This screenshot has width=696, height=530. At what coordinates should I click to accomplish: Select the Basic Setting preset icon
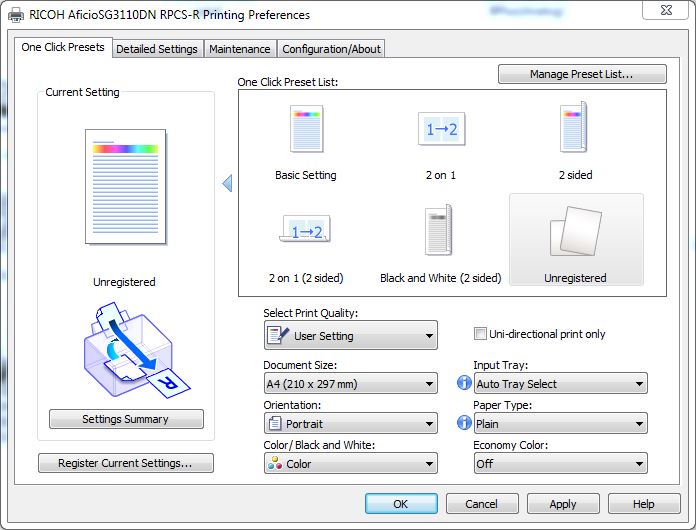306,129
